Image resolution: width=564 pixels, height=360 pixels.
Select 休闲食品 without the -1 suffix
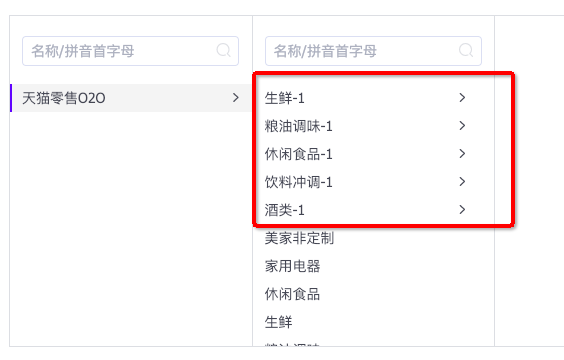coord(292,294)
